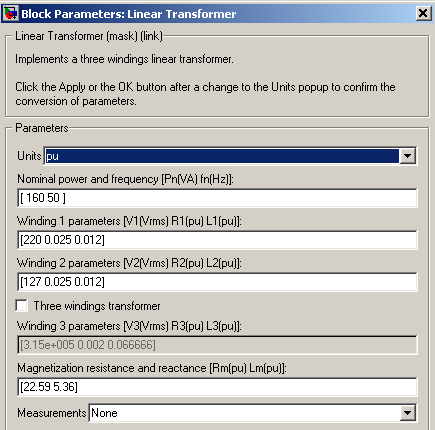Screen dimensions: 435x430
Task: Click the greyed-out Winding 3 parameters field
Action: coord(217,345)
